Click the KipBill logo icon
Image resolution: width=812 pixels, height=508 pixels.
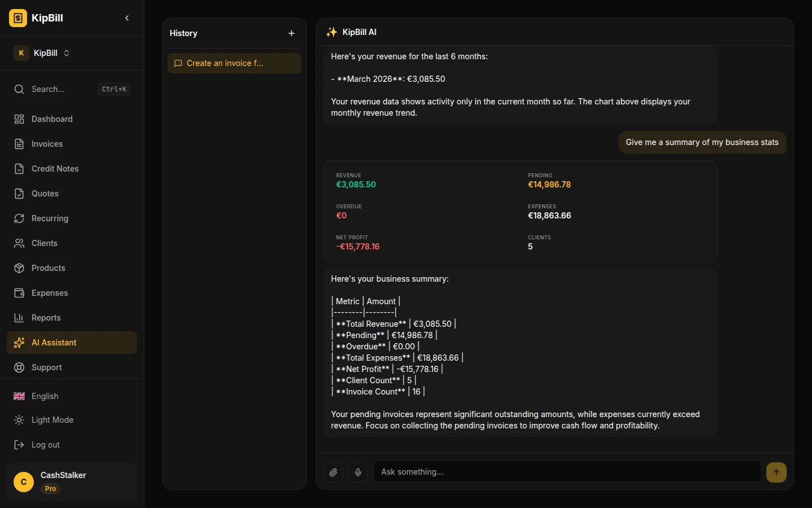[x=18, y=18]
